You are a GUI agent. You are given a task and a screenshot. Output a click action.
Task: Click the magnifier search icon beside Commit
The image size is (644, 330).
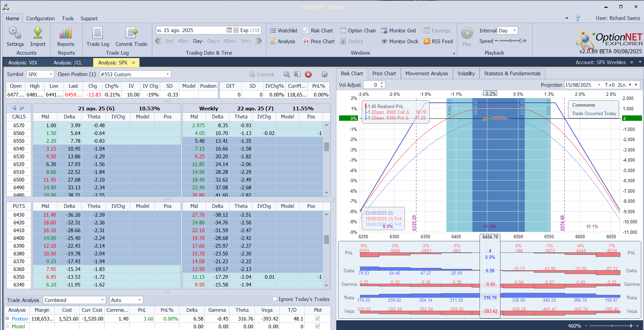286,74
